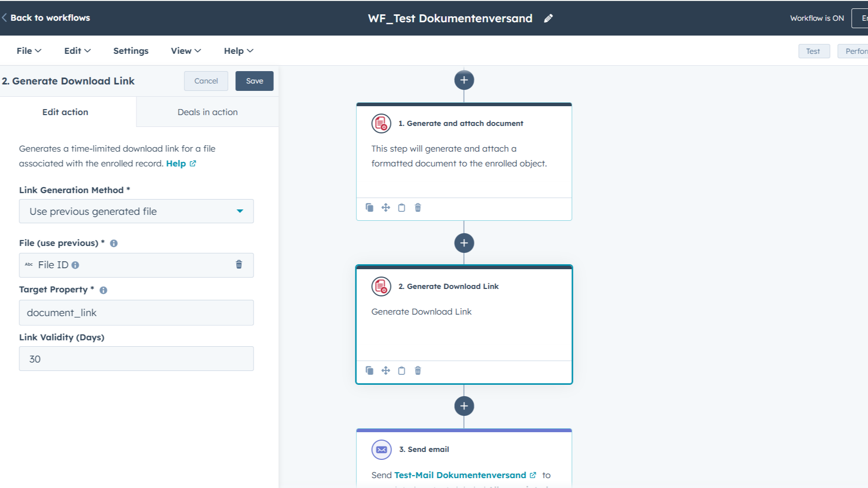The height and width of the screenshot is (488, 868).
Task: Insert an action between steps 2 and 3
Action: pos(464,406)
